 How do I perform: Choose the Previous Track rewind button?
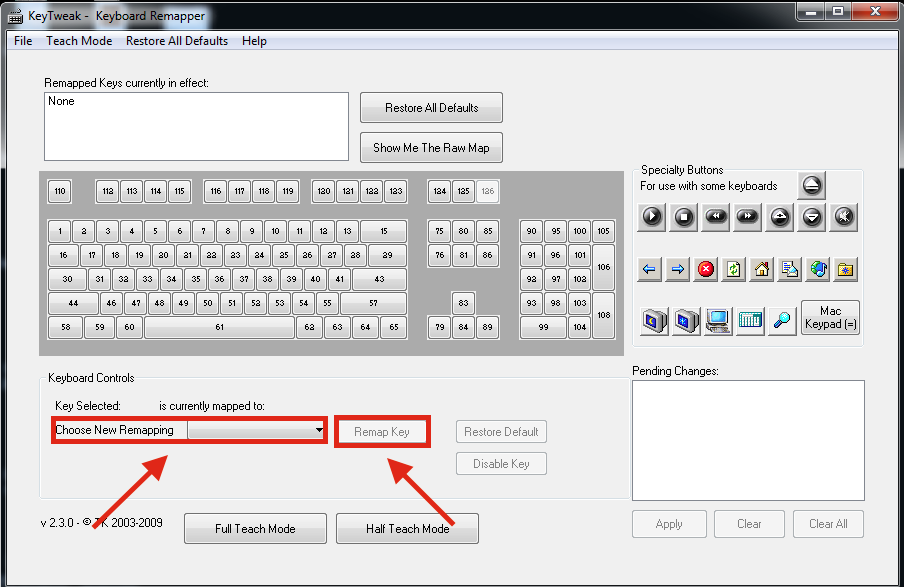[x=716, y=217]
